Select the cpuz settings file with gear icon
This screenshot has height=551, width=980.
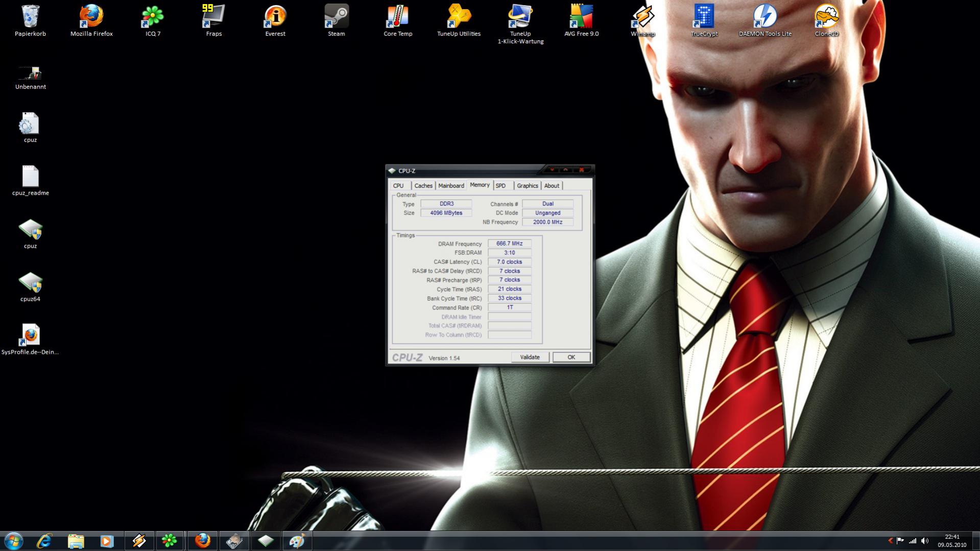(30, 128)
